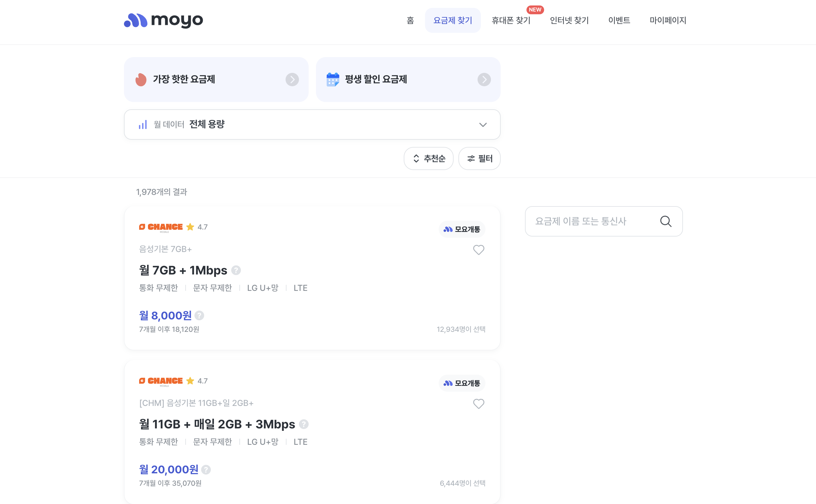Click 모요개통 badge on first plan

click(x=462, y=229)
